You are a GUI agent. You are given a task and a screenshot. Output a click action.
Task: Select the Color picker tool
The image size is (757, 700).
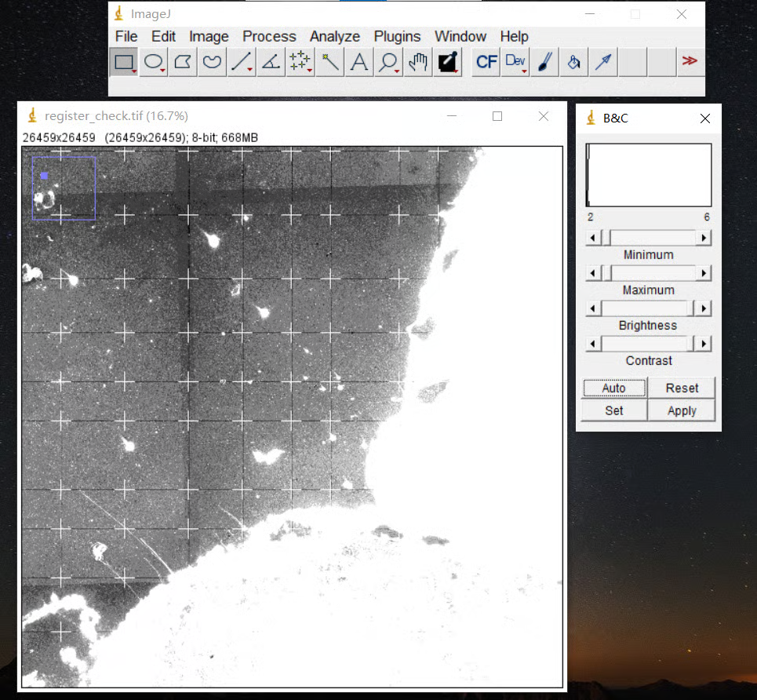(x=448, y=62)
